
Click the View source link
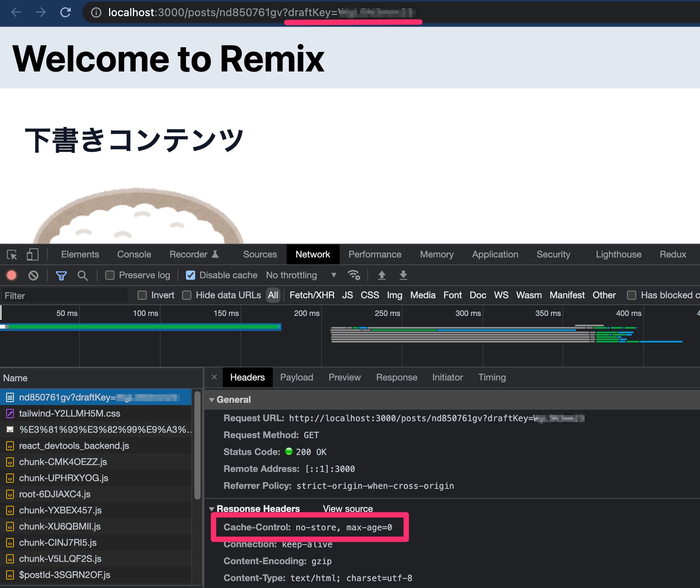(x=347, y=508)
